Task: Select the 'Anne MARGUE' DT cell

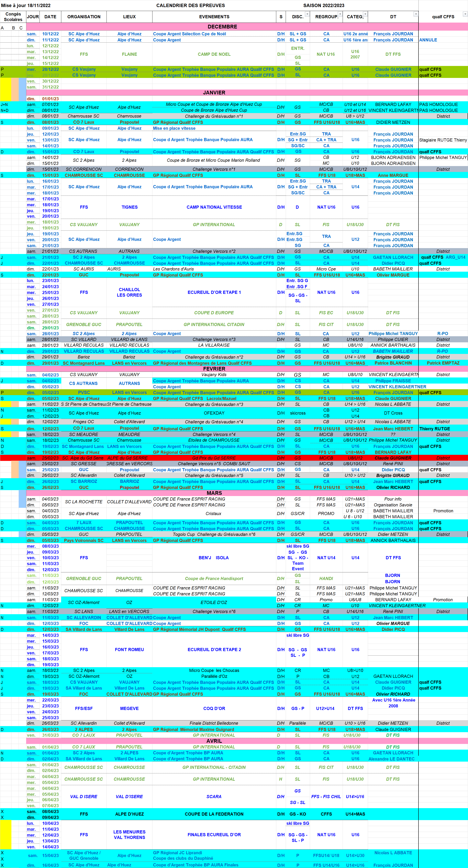Action: 393,175
